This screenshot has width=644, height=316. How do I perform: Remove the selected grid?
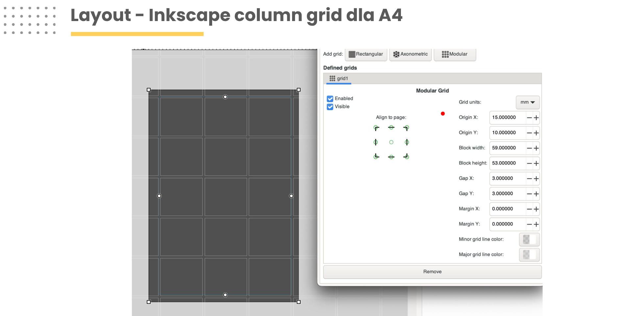click(432, 272)
